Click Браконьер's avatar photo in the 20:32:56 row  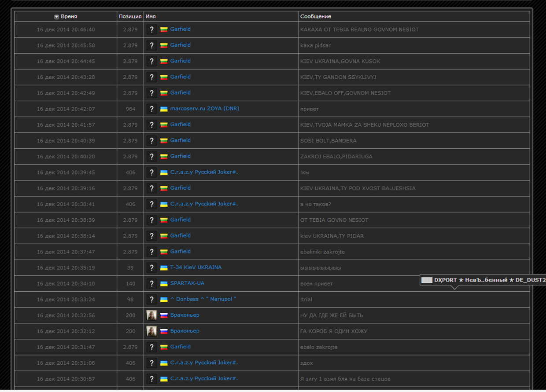(x=151, y=315)
